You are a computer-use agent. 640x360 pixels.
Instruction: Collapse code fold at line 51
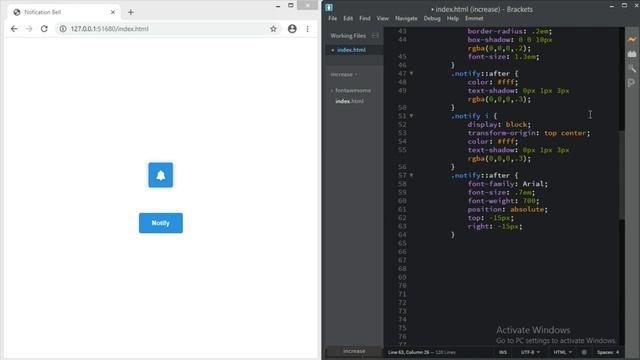tap(411, 116)
